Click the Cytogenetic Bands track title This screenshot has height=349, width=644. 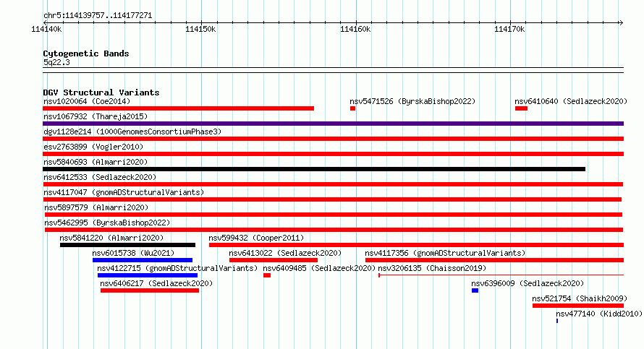click(86, 53)
